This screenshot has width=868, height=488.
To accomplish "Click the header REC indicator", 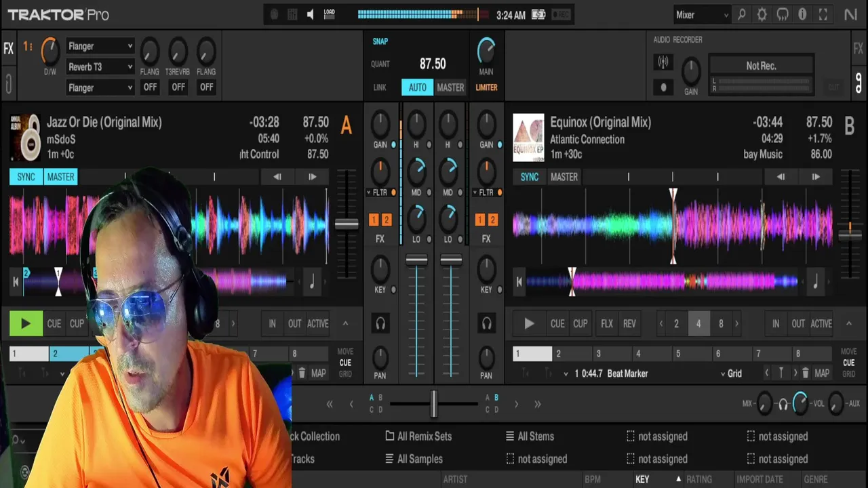I will tap(561, 14).
